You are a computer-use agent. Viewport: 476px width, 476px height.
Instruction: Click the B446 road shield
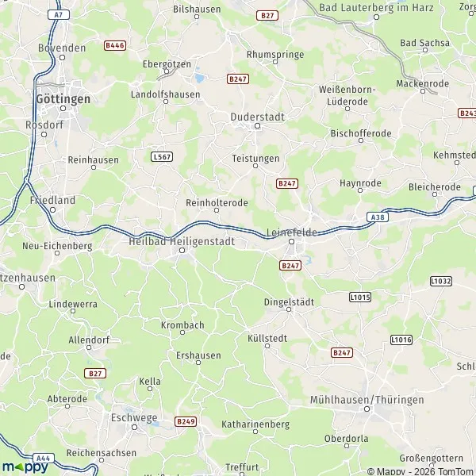[115, 45]
